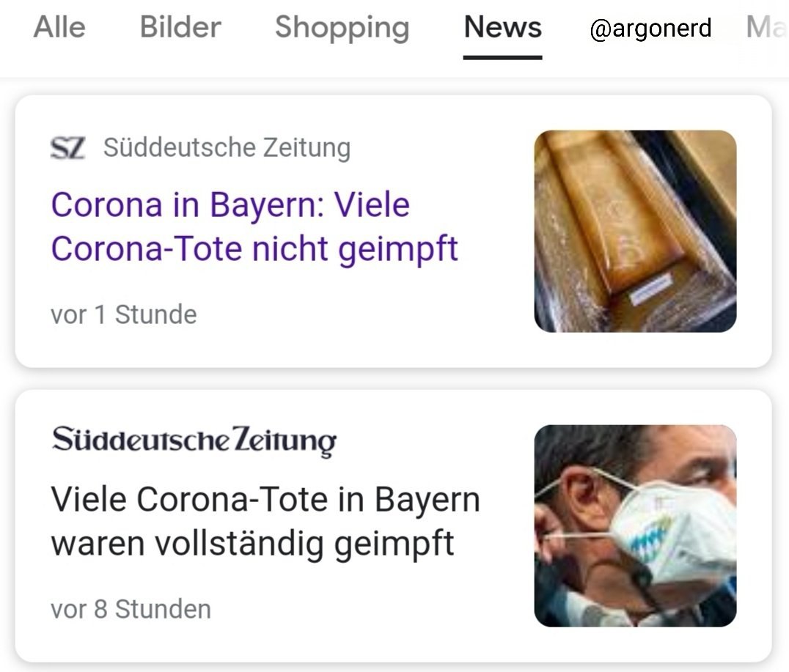Open the thumbnail of man wearing mask
This screenshot has width=789, height=672.
[635, 525]
